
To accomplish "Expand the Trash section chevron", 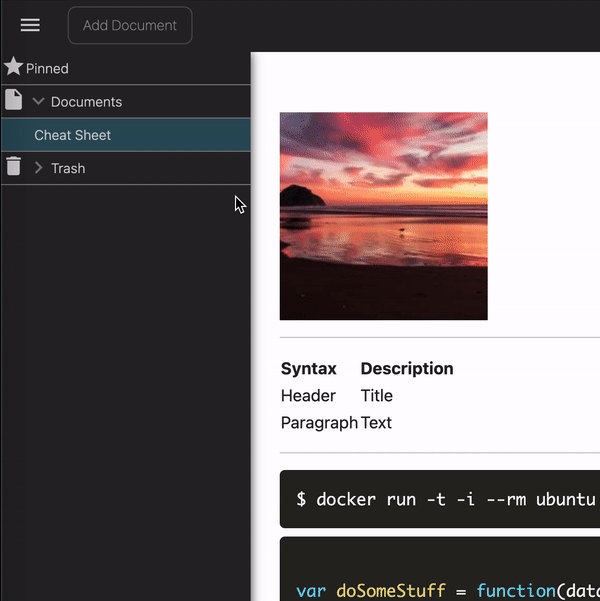I will click(x=38, y=167).
